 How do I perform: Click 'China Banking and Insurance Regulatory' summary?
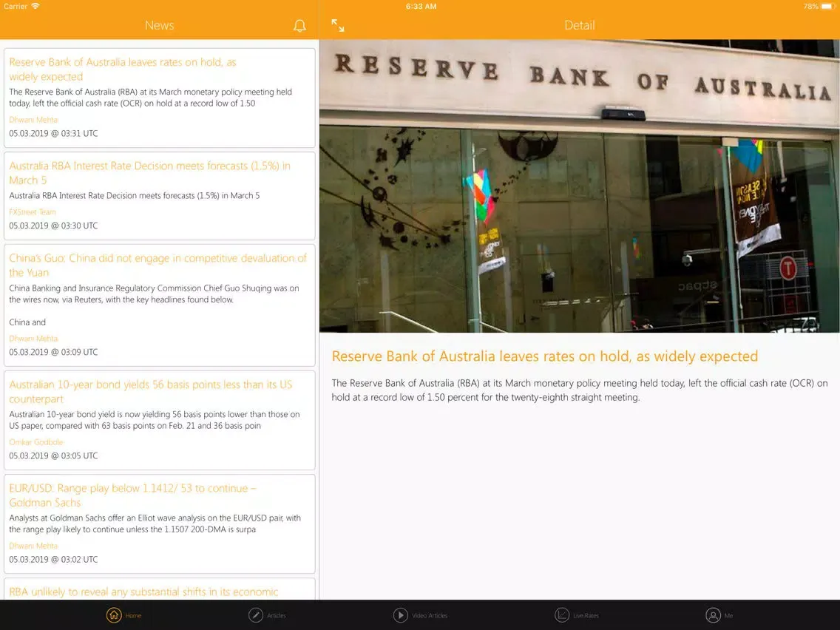coord(155,294)
